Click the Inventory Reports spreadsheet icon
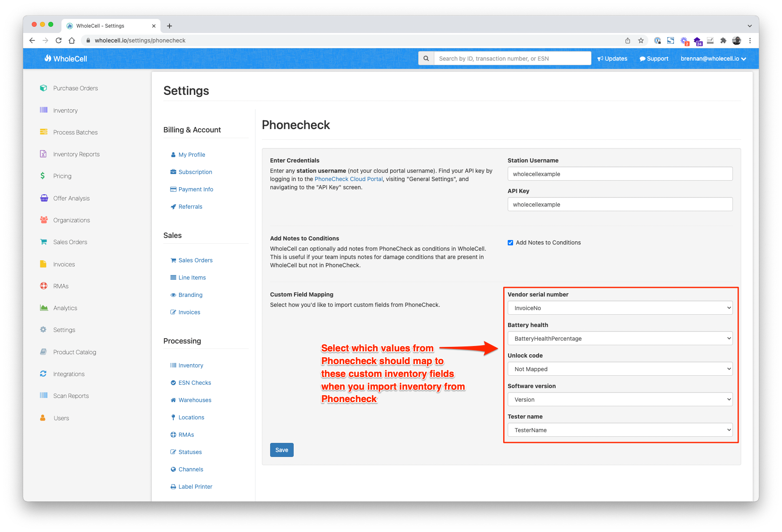Image resolution: width=782 pixels, height=532 pixels. coord(43,154)
